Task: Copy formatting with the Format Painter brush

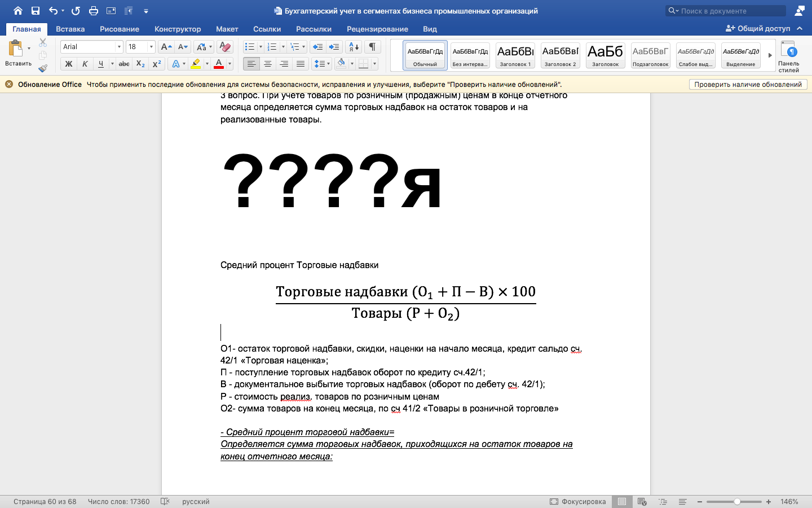Action: click(43, 68)
